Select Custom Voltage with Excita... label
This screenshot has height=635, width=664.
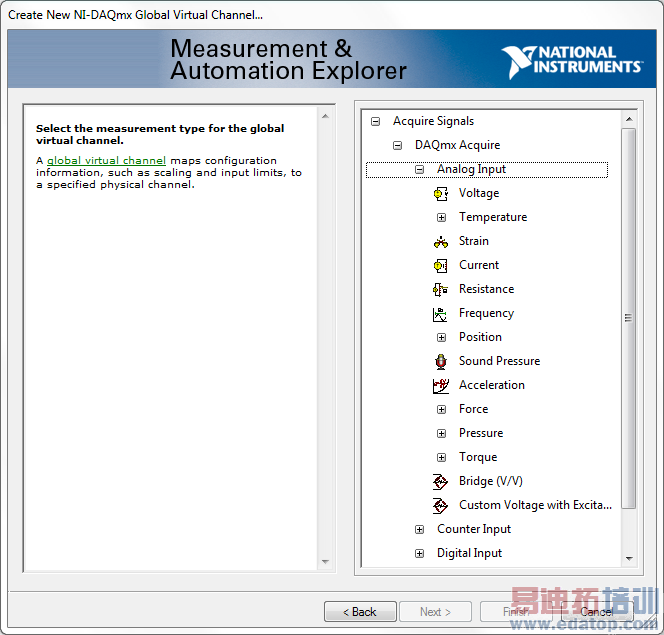click(535, 505)
